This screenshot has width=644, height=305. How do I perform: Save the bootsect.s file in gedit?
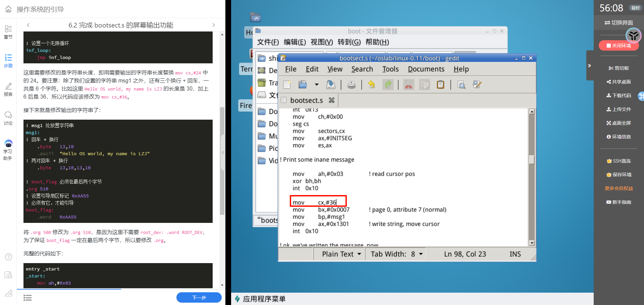click(331, 84)
